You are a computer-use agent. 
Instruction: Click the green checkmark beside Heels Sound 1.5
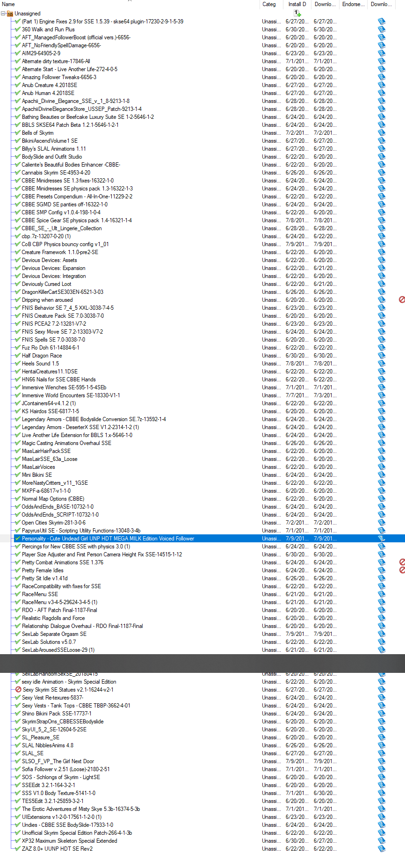(18, 364)
